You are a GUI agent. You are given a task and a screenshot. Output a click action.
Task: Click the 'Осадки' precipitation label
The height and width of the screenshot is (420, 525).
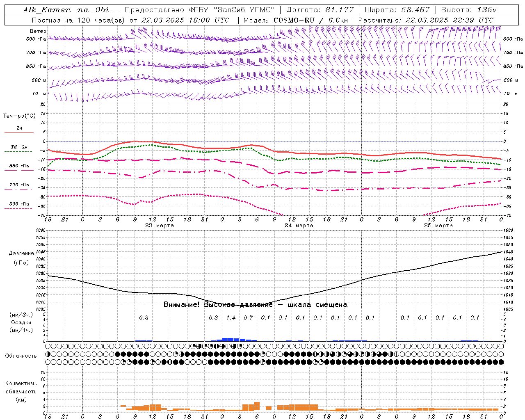(21, 322)
